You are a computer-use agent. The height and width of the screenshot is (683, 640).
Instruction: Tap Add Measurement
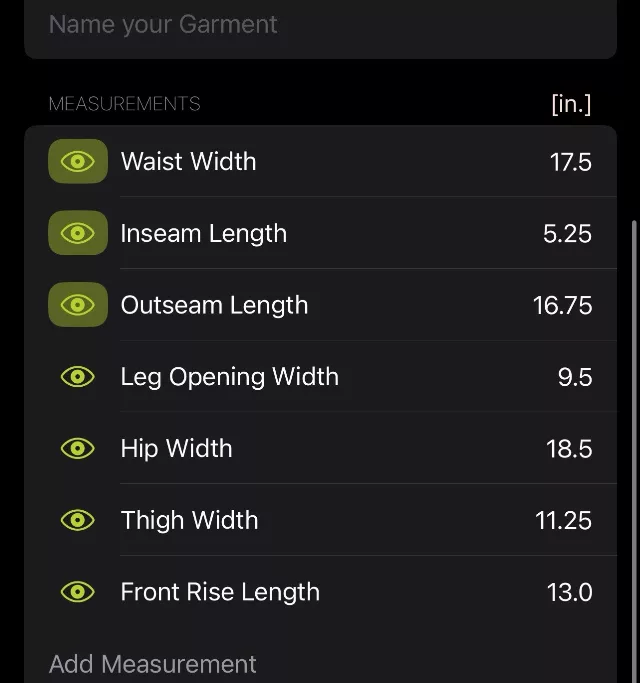[152, 664]
